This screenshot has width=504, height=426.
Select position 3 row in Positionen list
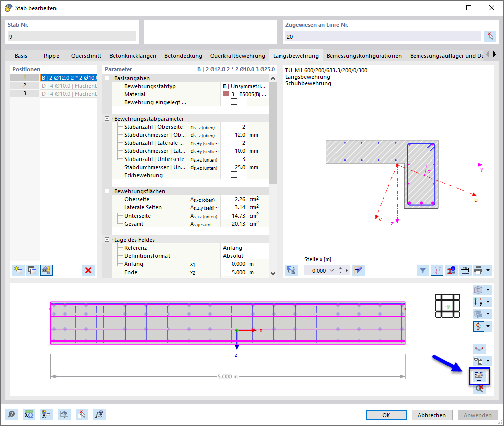[53, 94]
